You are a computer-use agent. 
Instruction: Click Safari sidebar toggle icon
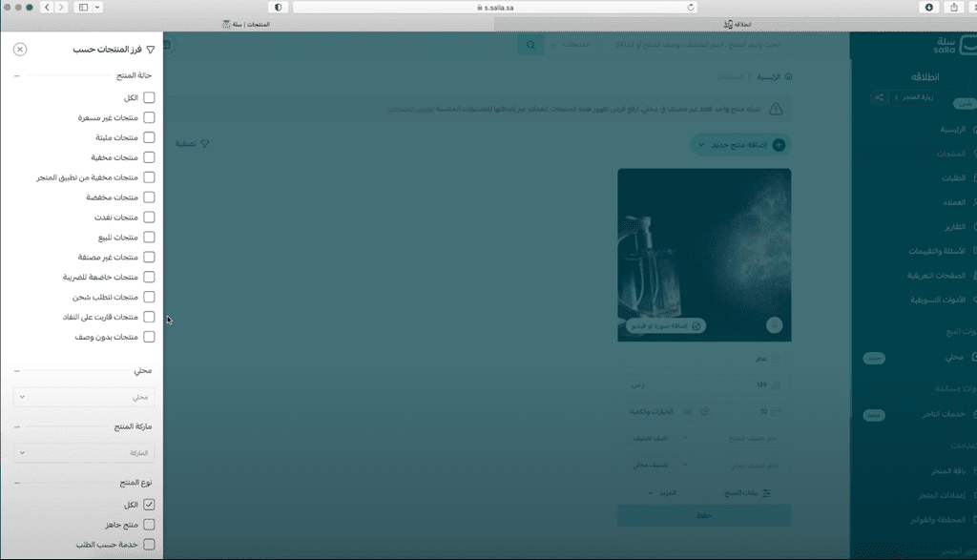click(84, 8)
